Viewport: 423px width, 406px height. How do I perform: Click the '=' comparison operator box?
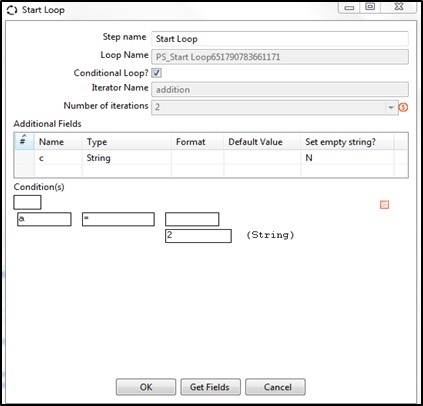(118, 219)
